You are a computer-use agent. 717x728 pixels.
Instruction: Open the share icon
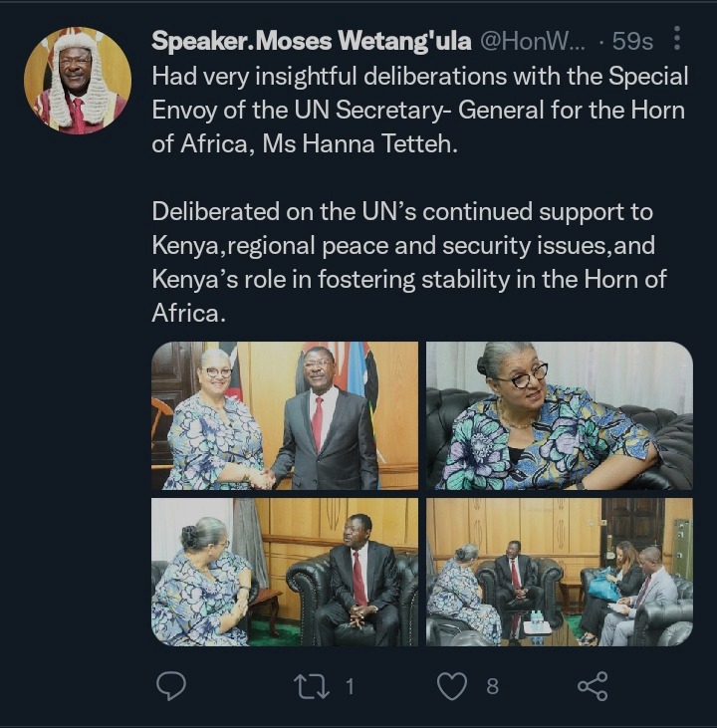point(593,686)
